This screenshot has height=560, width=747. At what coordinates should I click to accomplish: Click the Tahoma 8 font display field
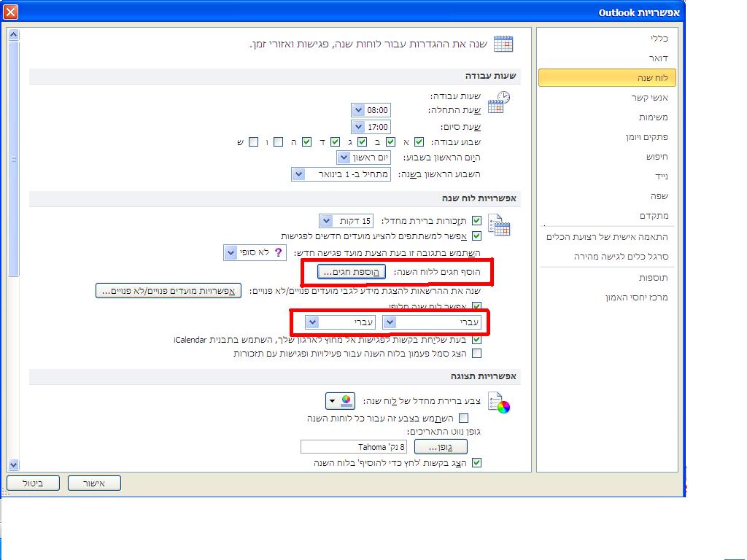[354, 447]
